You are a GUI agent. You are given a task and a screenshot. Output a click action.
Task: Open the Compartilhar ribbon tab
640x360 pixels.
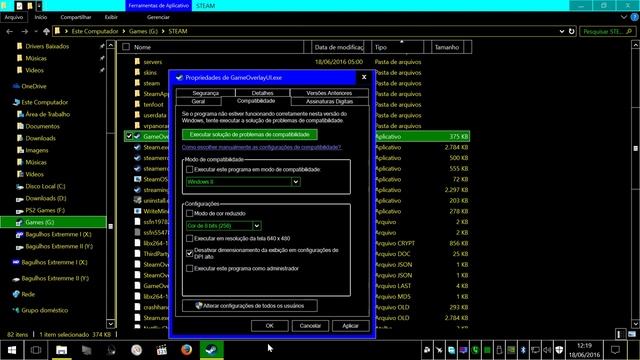[76, 17]
